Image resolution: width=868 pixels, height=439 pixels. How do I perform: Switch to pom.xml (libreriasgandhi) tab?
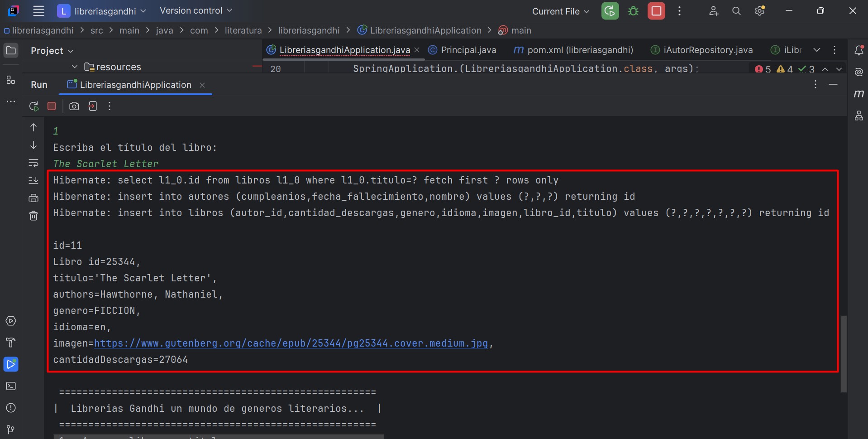point(573,50)
